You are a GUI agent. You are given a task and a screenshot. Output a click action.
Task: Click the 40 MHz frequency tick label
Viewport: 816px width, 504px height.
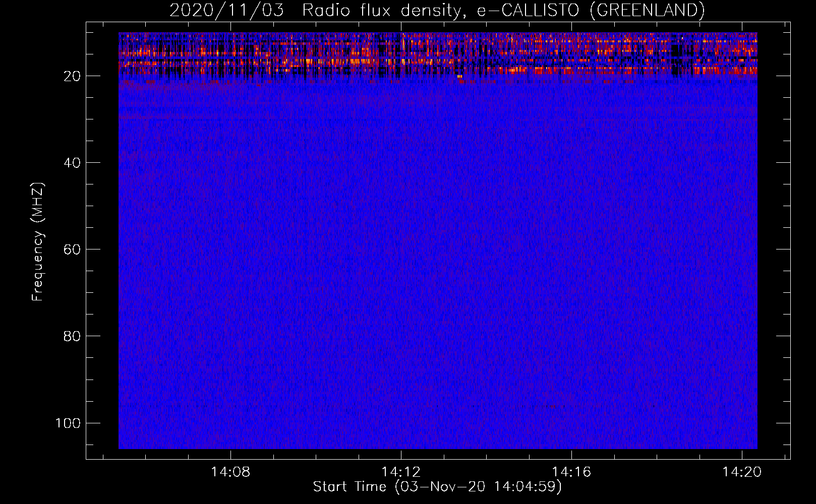tap(72, 163)
